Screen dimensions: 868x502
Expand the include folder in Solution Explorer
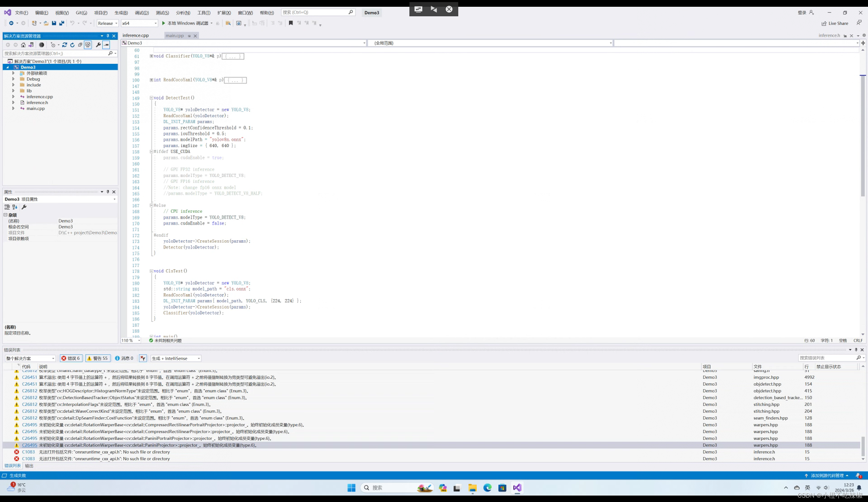[x=14, y=85]
